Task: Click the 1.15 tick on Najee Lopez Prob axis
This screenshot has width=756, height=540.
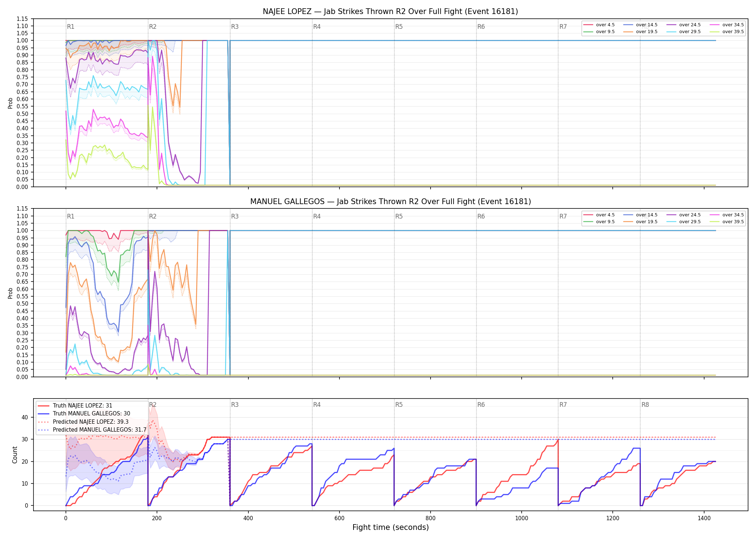Action: [x=22, y=19]
